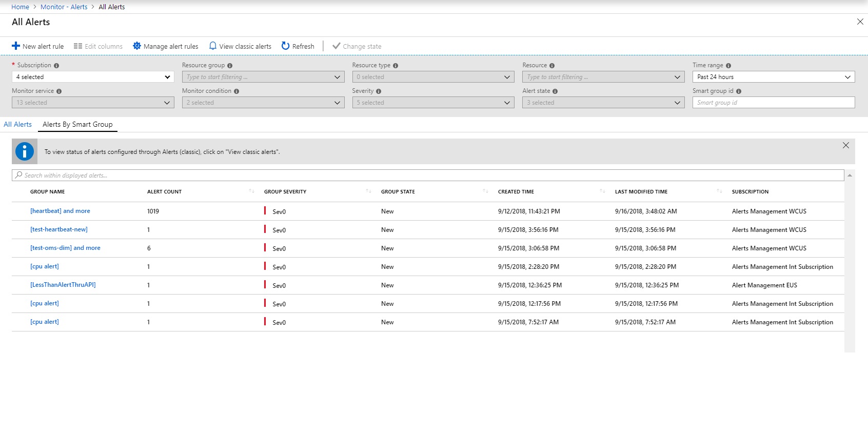Open the [heartbeat] and more group link
Image resolution: width=868 pixels, height=430 pixels.
[60, 211]
